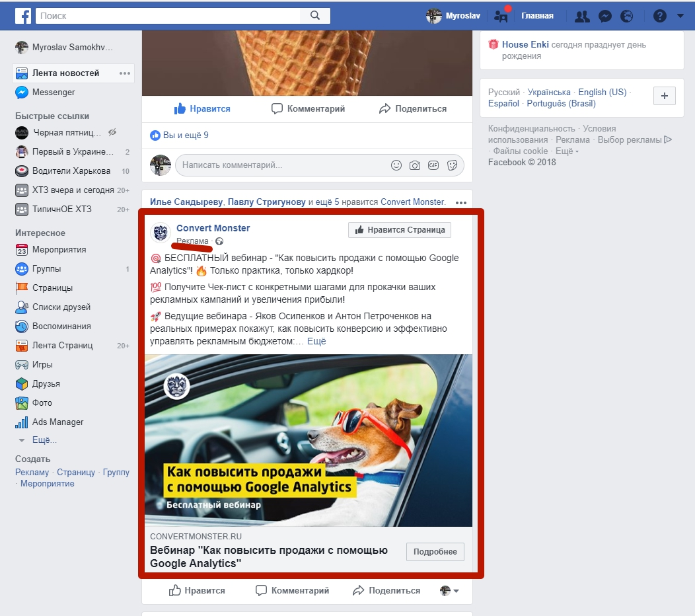Screen dimensions: 695x616
Task: Open post options dots above Convert Monster ad
Action: coord(461,203)
